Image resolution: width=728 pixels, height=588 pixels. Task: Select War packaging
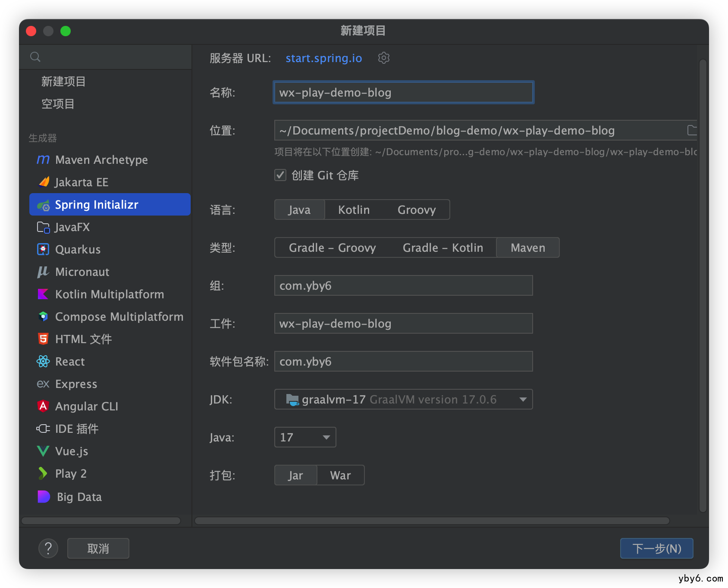point(341,475)
